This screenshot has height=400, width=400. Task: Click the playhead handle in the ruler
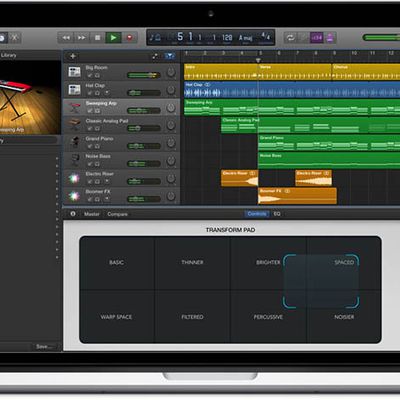point(258,60)
